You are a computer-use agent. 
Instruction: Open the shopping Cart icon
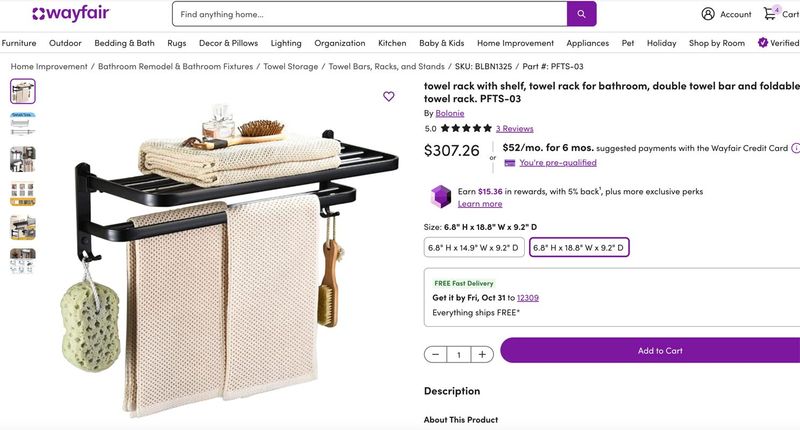point(770,14)
